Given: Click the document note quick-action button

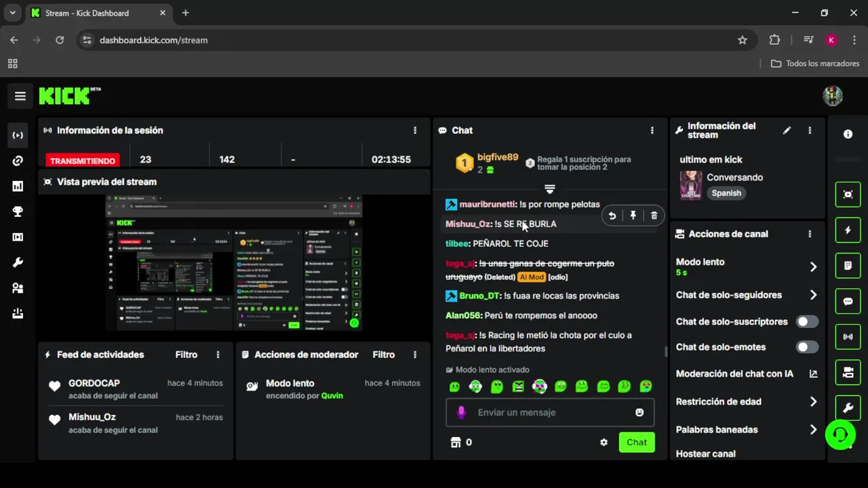Looking at the screenshot, I should [x=848, y=266].
